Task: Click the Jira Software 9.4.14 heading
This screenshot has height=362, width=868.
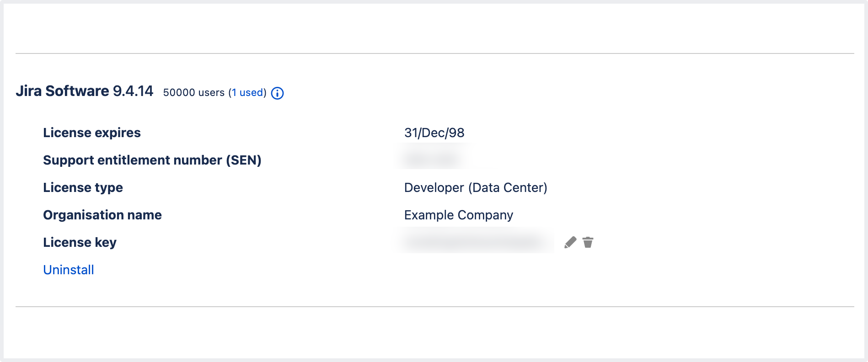Action: [85, 91]
